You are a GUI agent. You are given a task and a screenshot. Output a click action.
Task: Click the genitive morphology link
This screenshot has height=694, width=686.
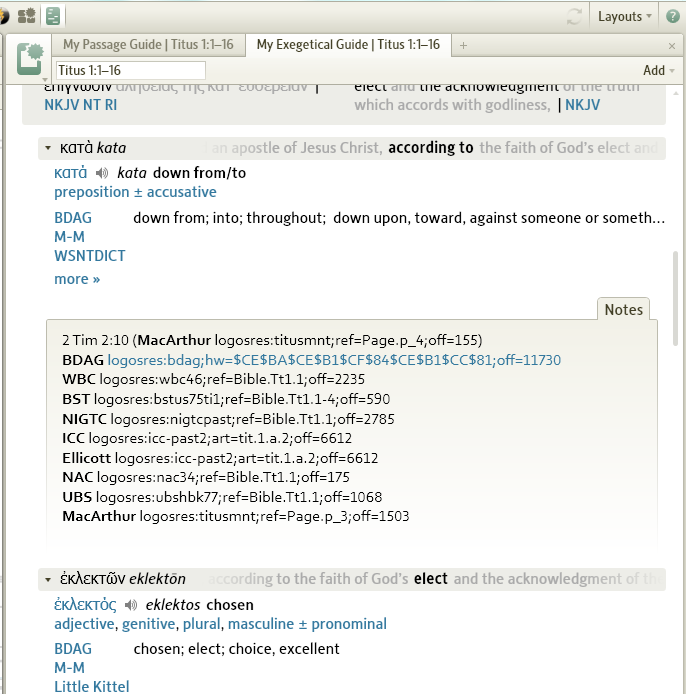[149, 624]
